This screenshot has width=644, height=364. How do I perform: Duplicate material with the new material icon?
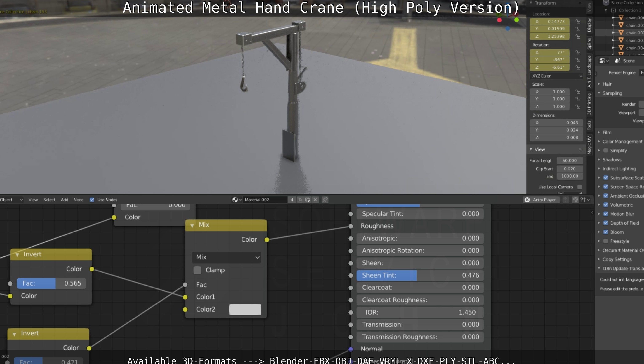(x=308, y=200)
